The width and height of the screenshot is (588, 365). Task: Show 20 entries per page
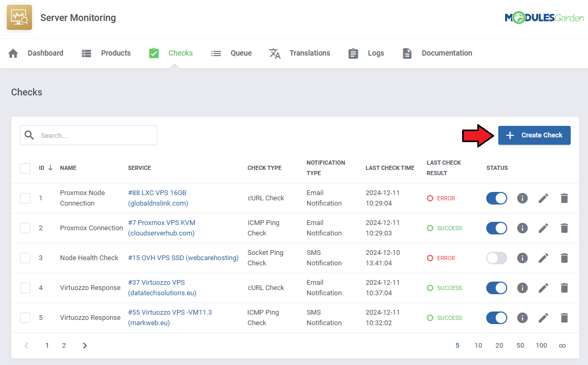click(x=499, y=346)
